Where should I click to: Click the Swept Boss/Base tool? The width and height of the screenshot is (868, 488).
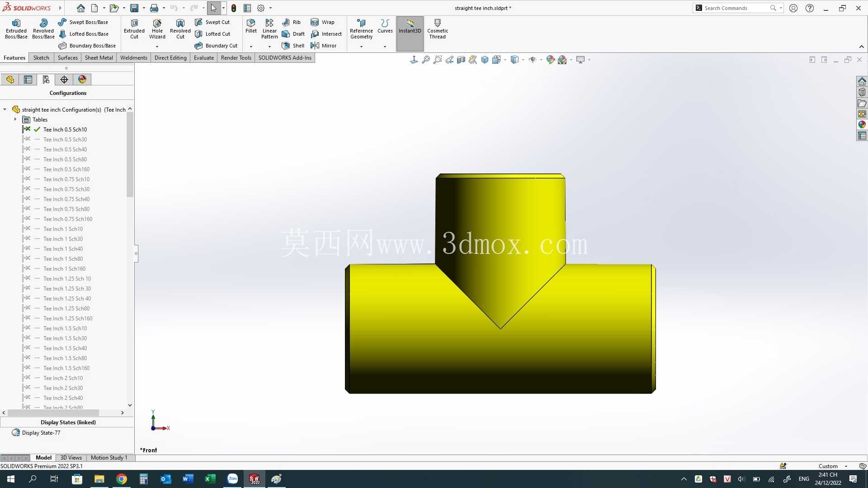point(83,22)
